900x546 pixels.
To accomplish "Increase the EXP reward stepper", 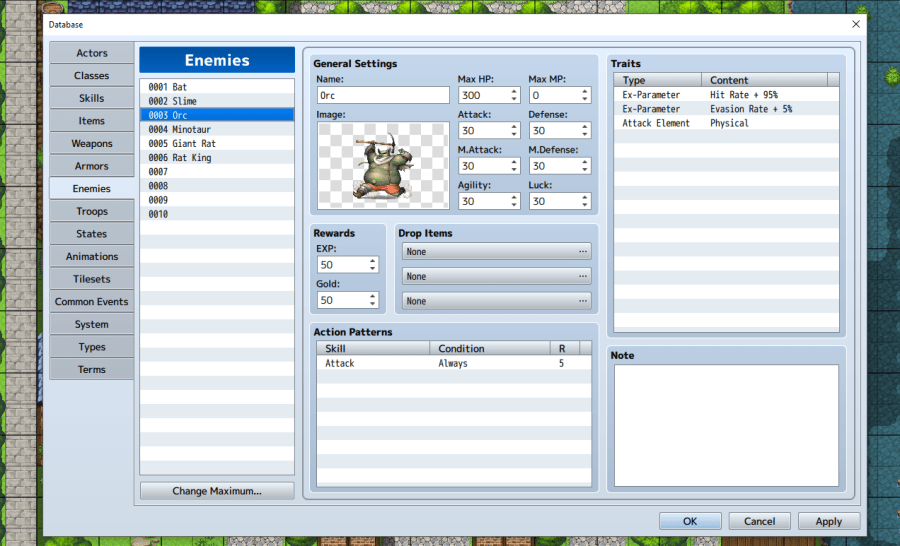I will coord(372,261).
